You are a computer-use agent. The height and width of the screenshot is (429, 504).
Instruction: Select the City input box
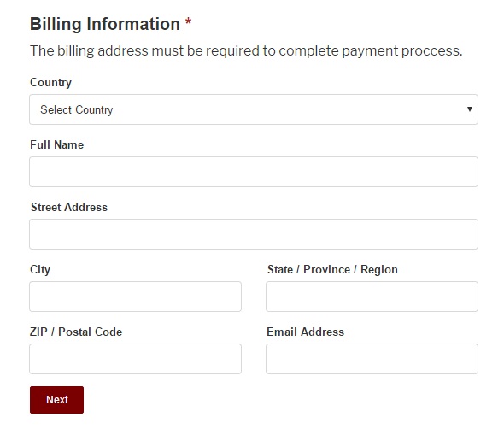click(135, 297)
